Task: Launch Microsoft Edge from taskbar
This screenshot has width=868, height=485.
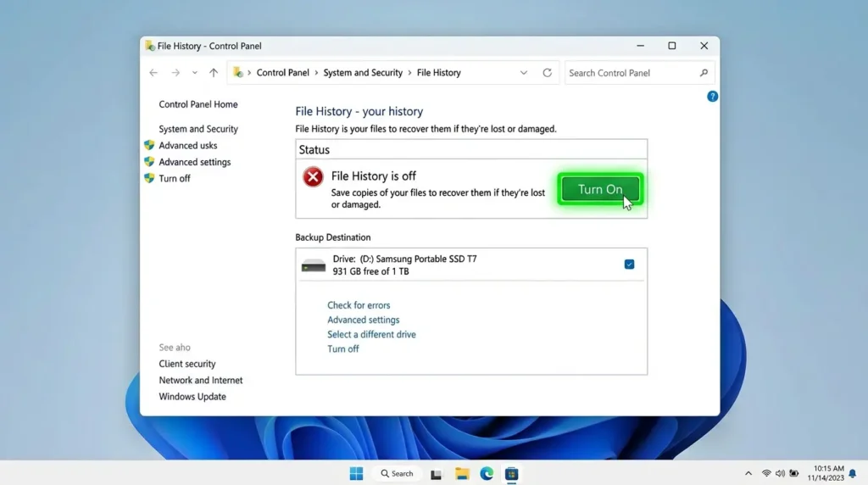Action: (487, 474)
